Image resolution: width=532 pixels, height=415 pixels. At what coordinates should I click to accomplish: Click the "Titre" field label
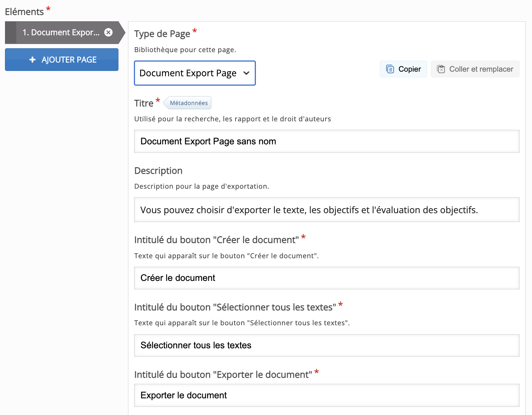144,103
